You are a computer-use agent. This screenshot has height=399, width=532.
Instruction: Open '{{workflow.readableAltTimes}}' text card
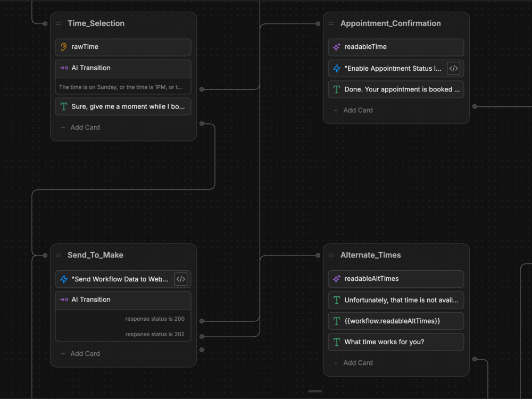coord(396,321)
